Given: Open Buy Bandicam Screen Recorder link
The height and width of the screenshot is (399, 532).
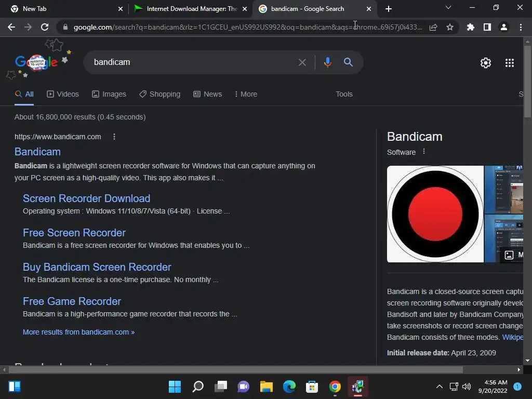Looking at the screenshot, I should (97, 267).
